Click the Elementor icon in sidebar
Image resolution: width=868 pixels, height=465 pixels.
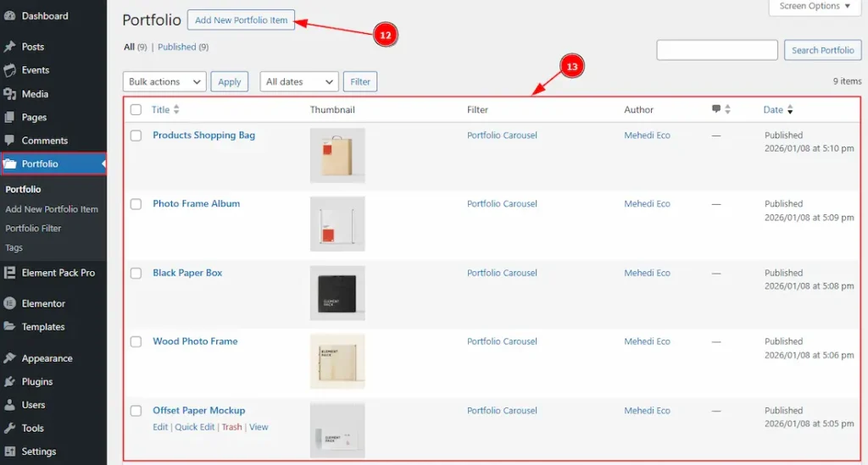point(9,303)
